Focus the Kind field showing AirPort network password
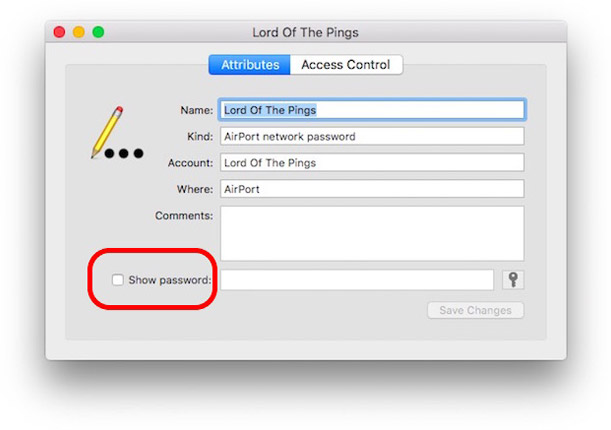 click(x=372, y=136)
